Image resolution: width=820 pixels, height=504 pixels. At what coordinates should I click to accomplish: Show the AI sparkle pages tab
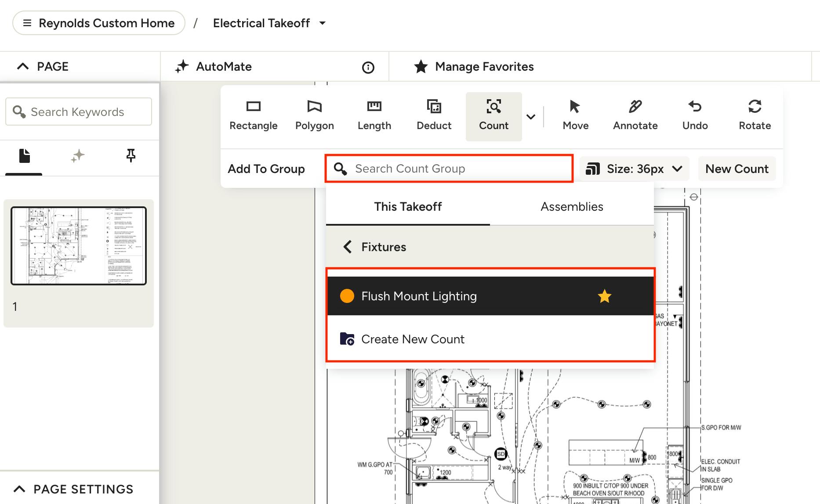point(78,156)
